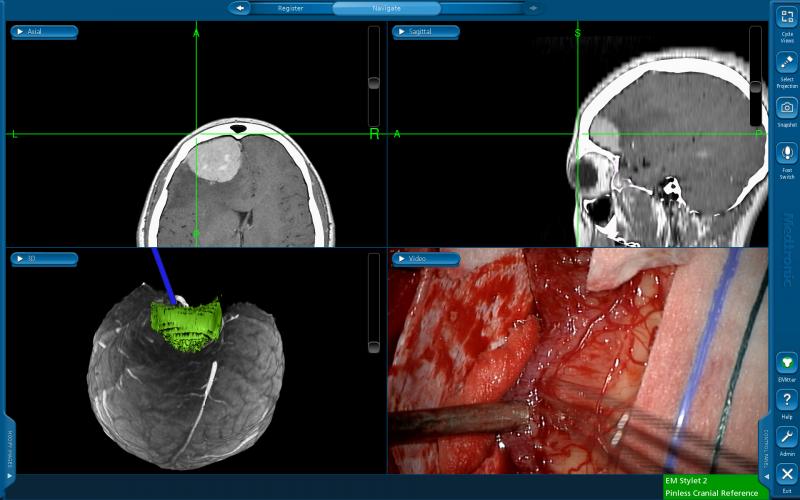Open Help from the sidebar
800x500 pixels.
[x=786, y=400]
